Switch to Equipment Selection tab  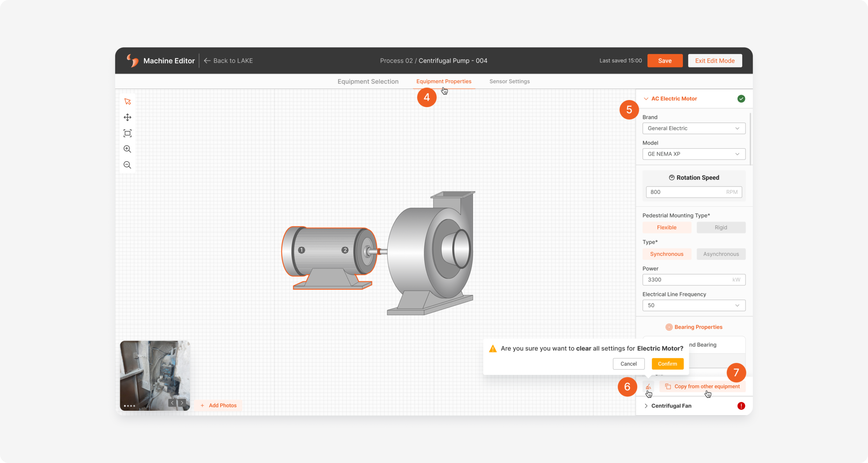[369, 81]
